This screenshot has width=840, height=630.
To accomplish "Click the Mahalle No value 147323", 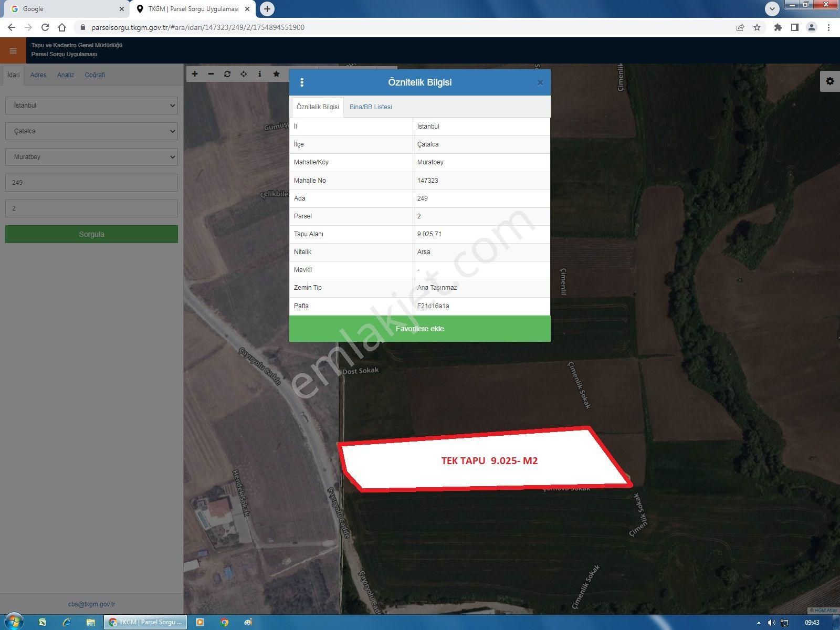I will 428,181.
